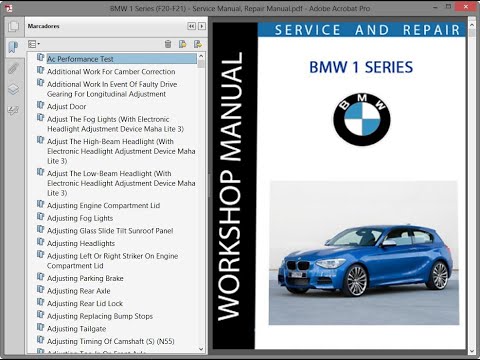The width and height of the screenshot is (480, 360).
Task: Open the Adjust The Fog Lights bookmark
Action: pos(115,124)
